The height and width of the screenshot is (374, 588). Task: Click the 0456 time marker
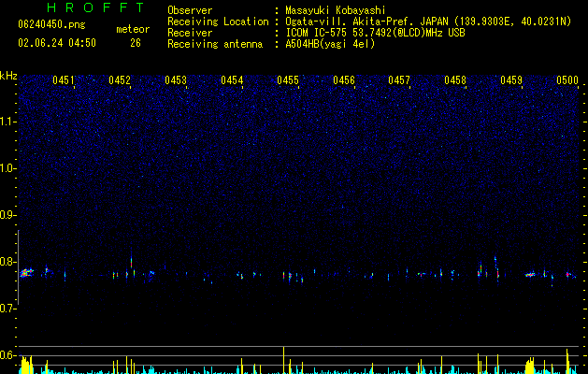pos(344,80)
